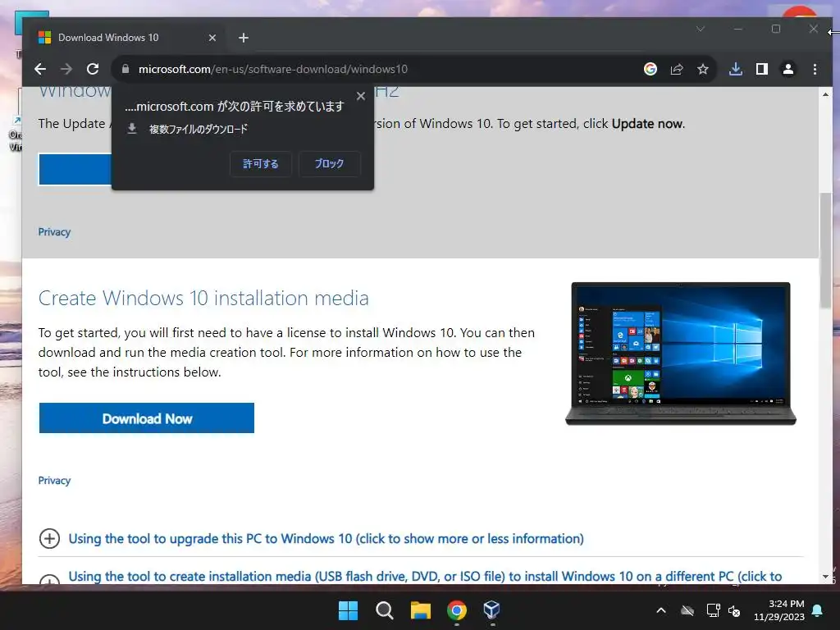This screenshot has height=630, width=840.
Task: Click the blue Download Now button
Action: (147, 418)
